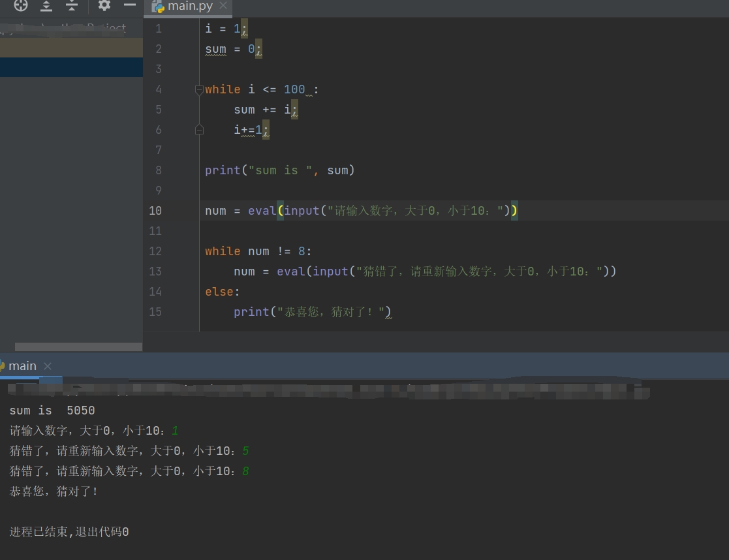Click the Python file icon on main.py tab
Screen dimensions: 729x560
158,7
